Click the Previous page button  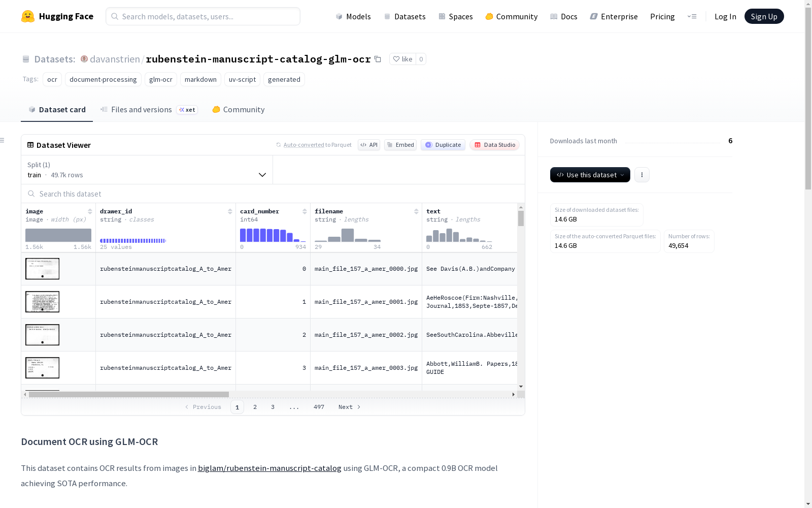click(x=203, y=407)
